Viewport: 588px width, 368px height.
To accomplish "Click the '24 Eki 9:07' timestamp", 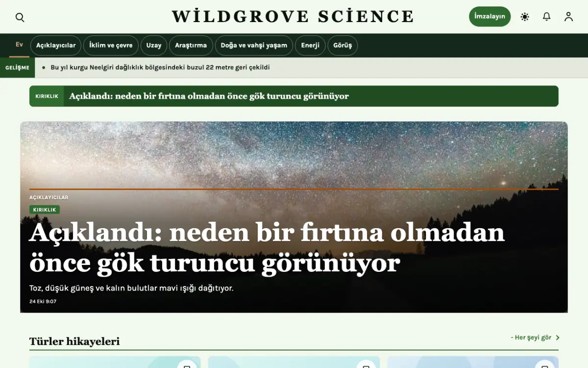I will click(43, 301).
